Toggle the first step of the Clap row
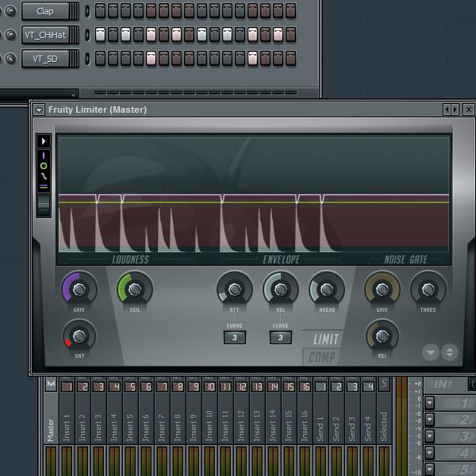The width and height of the screenshot is (476, 476). [100, 11]
